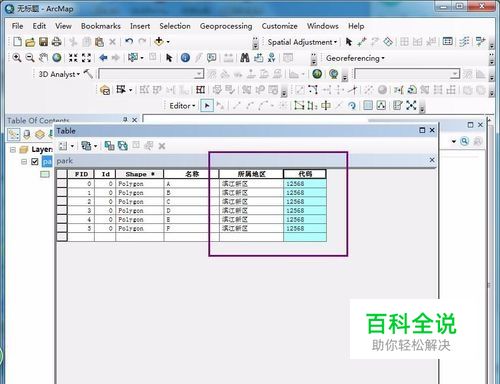Image resolution: width=500 pixels, height=384 pixels.
Task: Click the Paste icon in the toolbar
Action: click(99, 42)
